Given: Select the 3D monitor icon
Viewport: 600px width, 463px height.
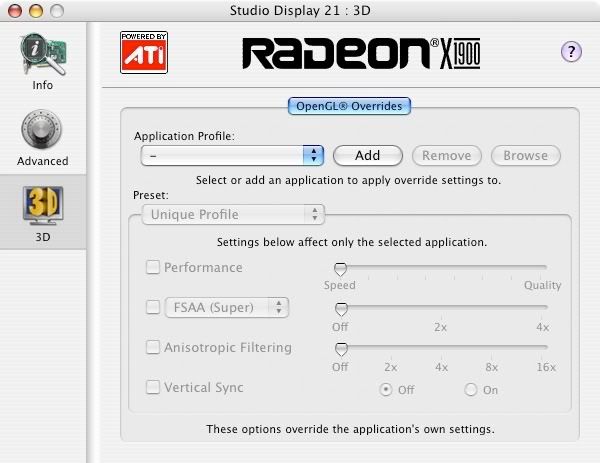Looking at the screenshot, I should coord(43,205).
